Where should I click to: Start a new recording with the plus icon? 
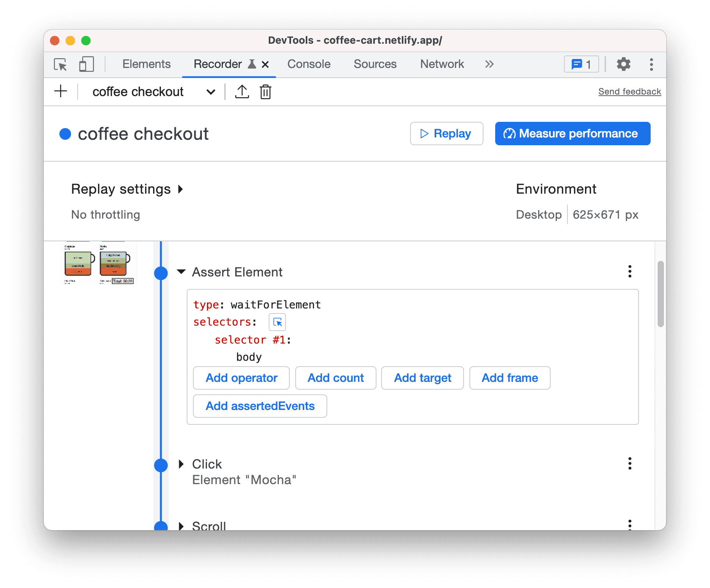[61, 91]
